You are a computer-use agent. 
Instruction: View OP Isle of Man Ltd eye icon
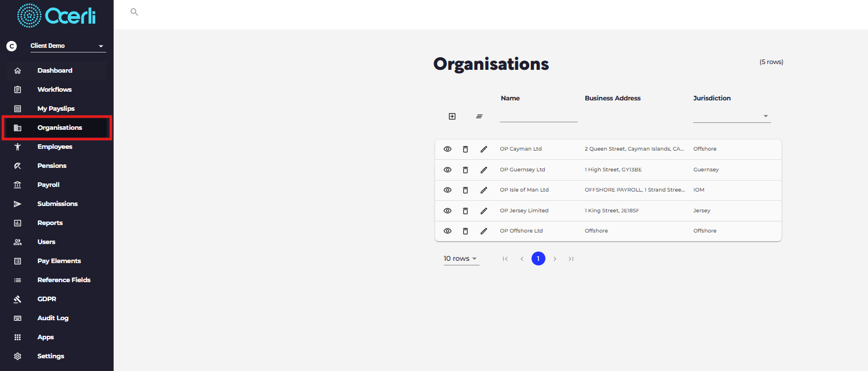click(447, 190)
